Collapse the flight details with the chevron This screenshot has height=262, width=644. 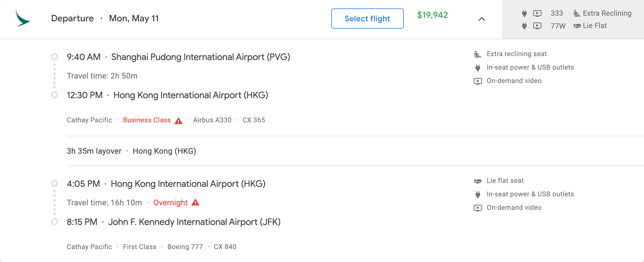click(x=482, y=19)
